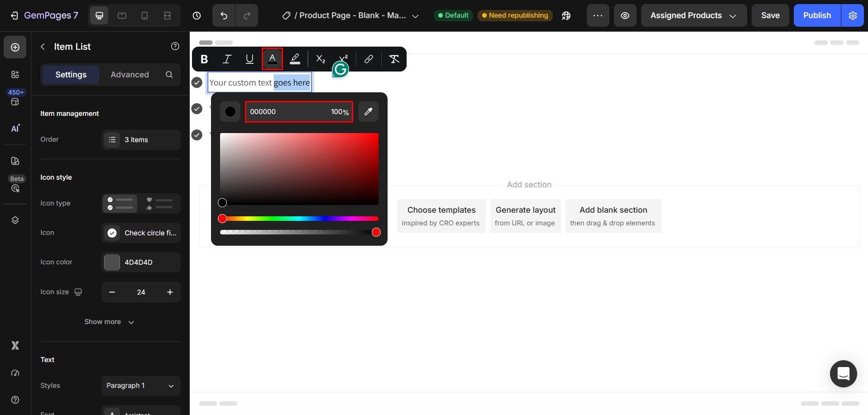Add blank section
The image size is (868, 415).
[x=613, y=216]
